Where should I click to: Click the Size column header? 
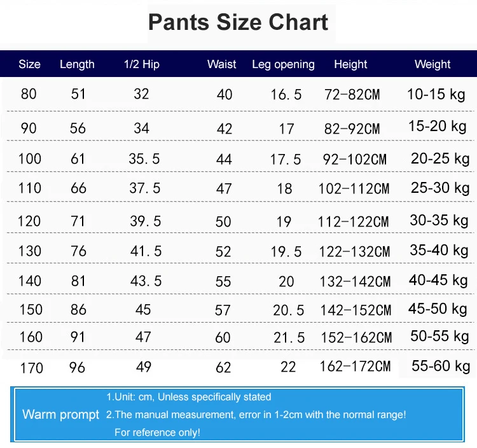pos(29,64)
